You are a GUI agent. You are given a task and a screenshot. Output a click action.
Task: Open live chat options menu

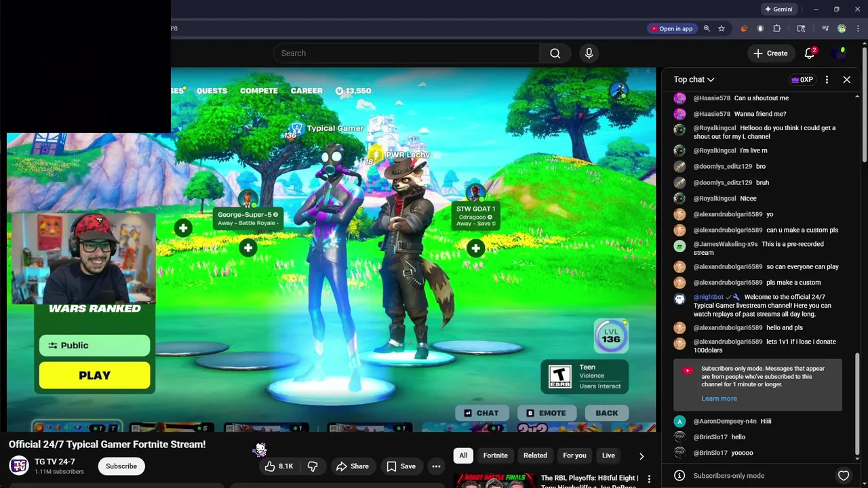[827, 80]
